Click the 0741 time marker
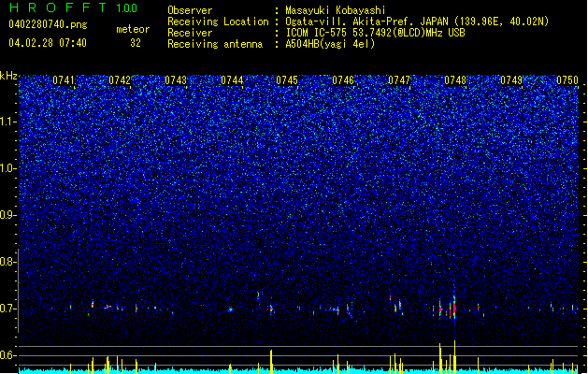The image size is (588, 374). [x=64, y=80]
